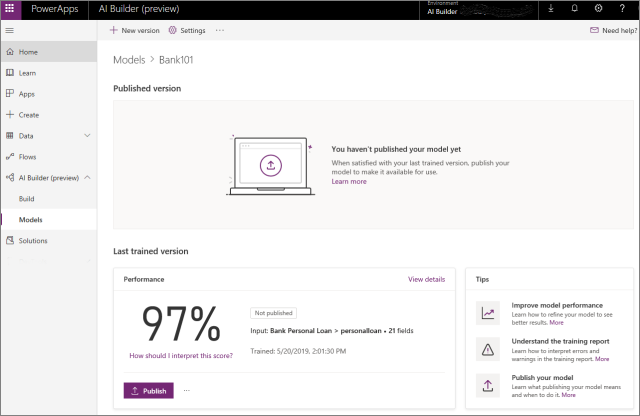Select Models under AI Builder
Screen dimensions: 640x416
(x=49, y=220)
